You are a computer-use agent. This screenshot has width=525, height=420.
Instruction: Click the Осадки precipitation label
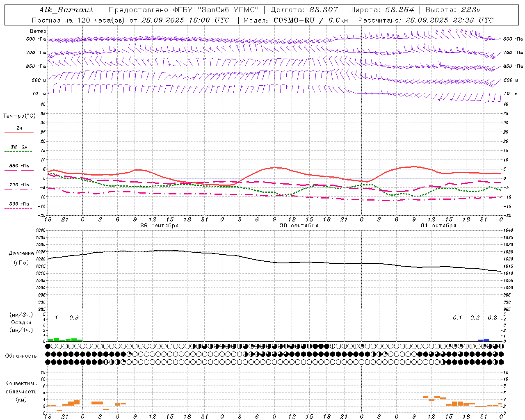coord(21,322)
